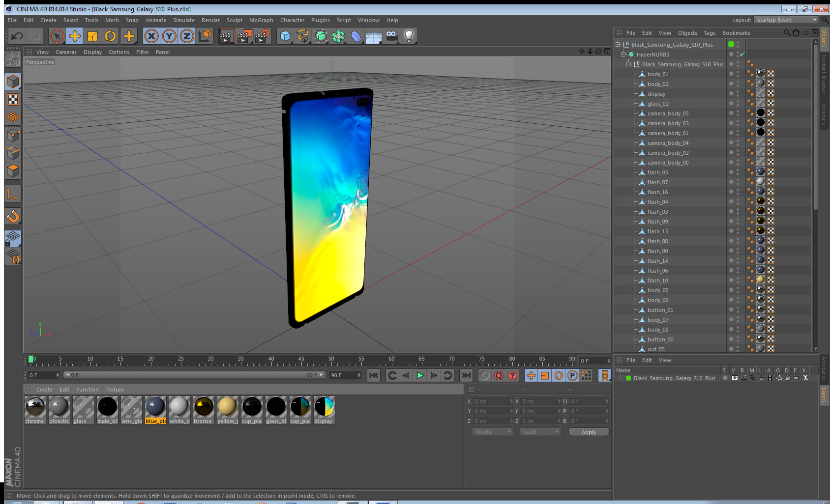Play animation forward
The height and width of the screenshot is (504, 830).
[x=420, y=375]
